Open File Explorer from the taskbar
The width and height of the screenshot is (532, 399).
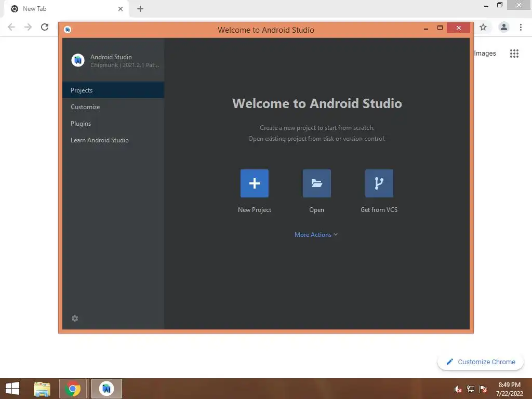[42, 389]
